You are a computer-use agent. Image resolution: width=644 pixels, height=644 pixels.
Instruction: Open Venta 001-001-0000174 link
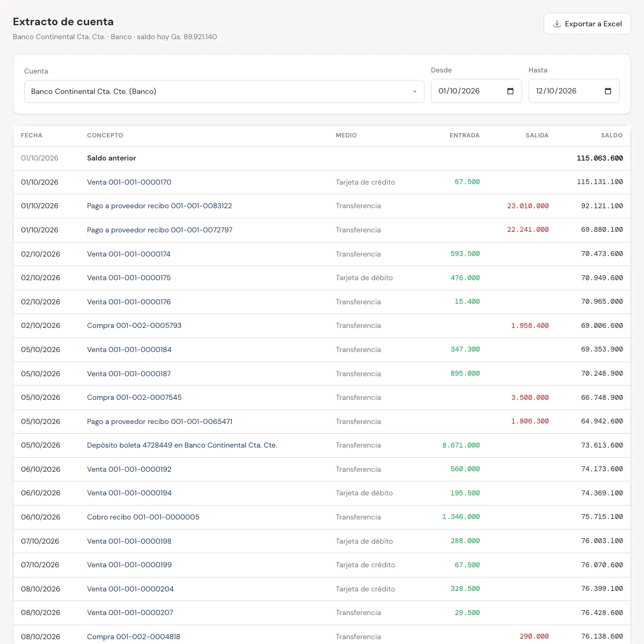tap(129, 254)
